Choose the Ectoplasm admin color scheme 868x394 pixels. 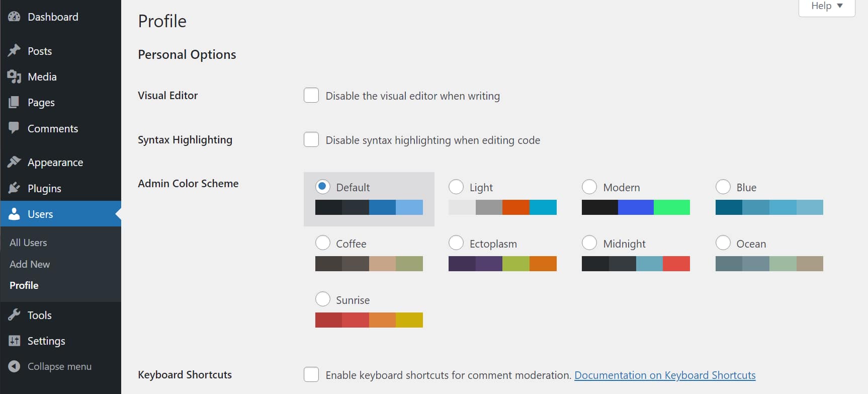(456, 243)
